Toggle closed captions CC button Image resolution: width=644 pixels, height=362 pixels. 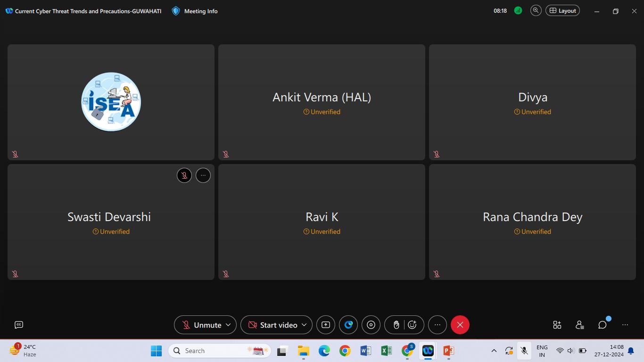(x=19, y=325)
